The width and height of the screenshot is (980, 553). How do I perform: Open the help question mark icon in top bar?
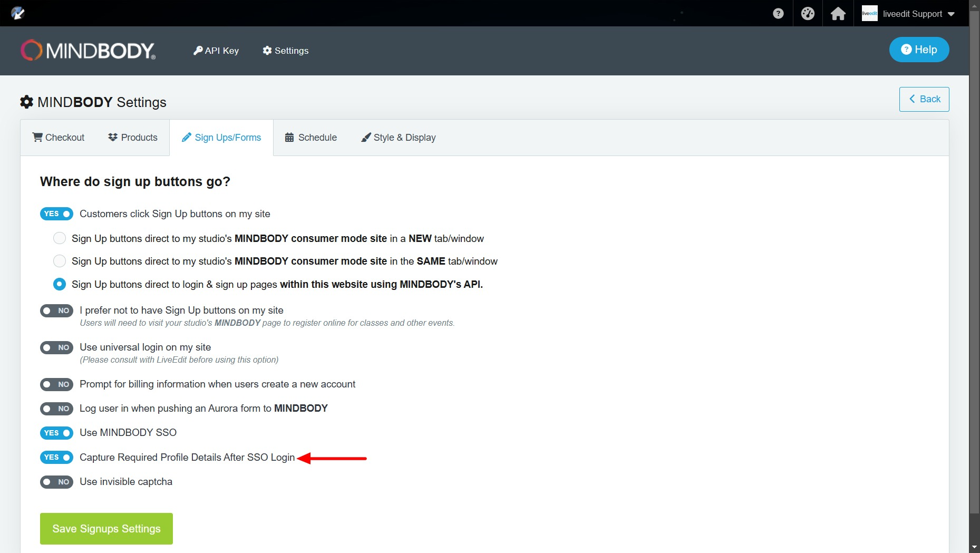point(778,14)
